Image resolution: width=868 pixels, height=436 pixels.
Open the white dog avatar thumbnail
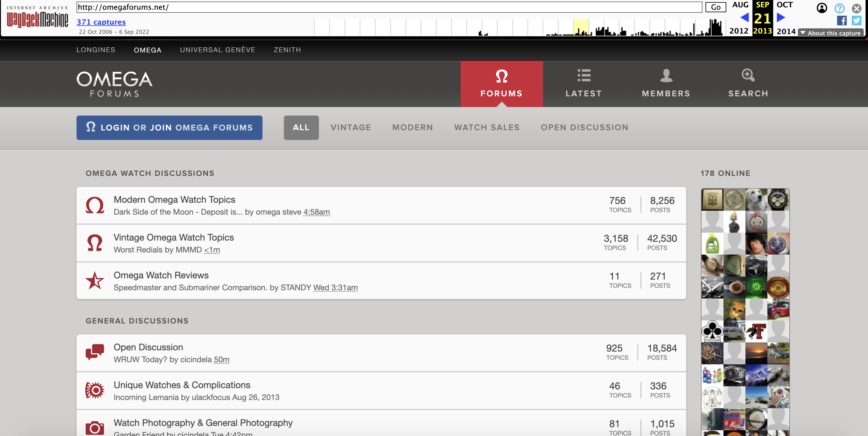756,199
